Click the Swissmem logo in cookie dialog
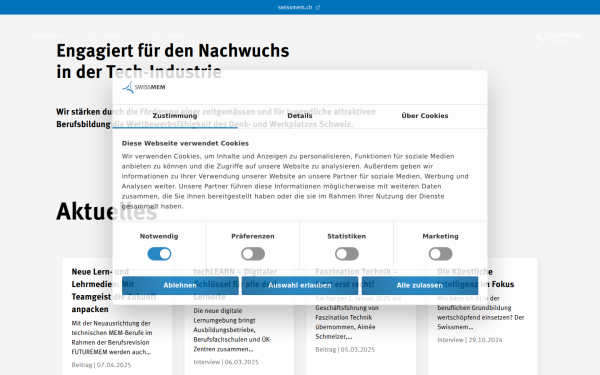This screenshot has height=375, width=600. (143, 87)
